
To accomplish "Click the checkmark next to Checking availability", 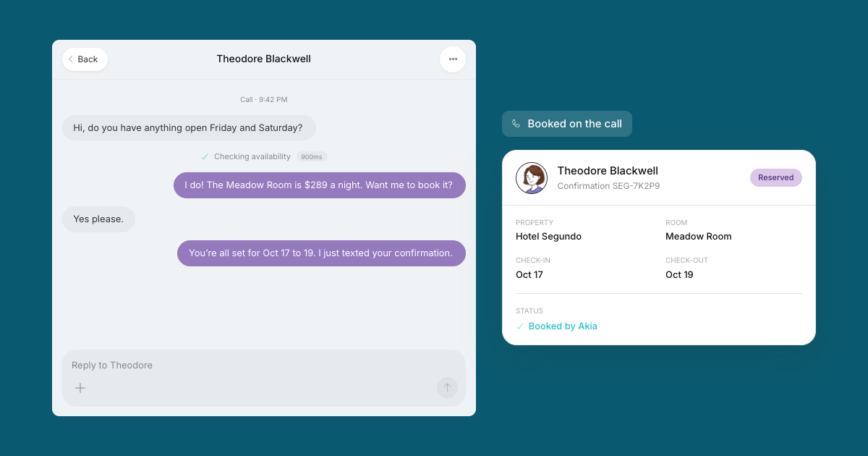I will [x=205, y=157].
